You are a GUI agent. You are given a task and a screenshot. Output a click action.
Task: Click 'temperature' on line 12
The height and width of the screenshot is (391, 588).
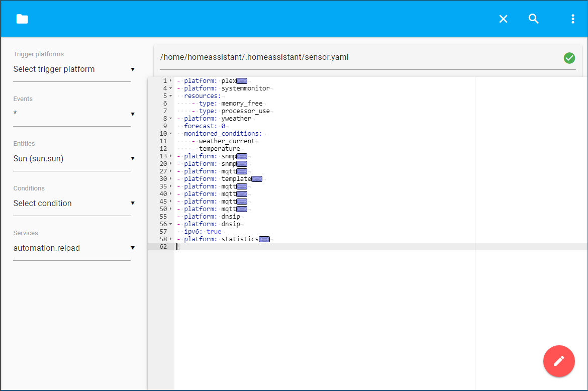click(220, 148)
